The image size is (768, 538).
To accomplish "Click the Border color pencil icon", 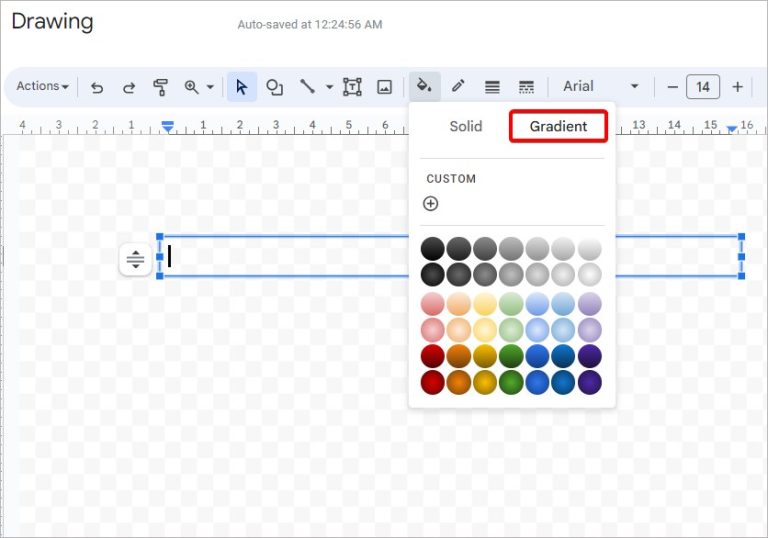I will [x=458, y=86].
